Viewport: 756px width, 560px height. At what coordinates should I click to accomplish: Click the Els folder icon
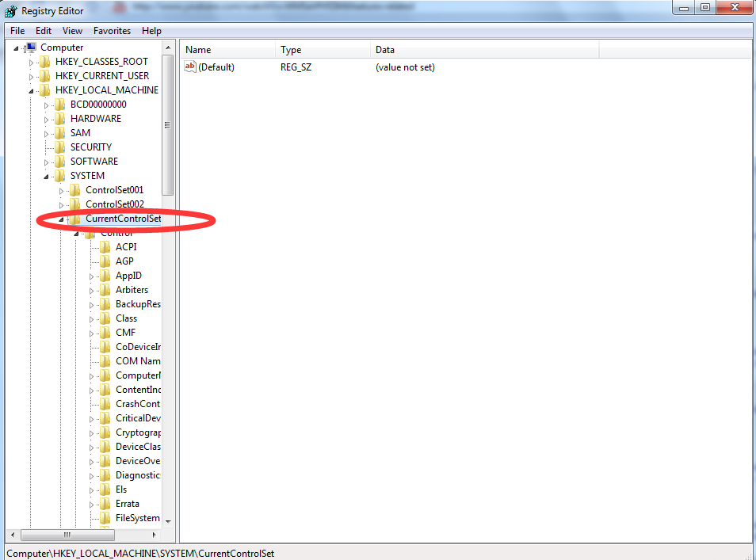105,490
